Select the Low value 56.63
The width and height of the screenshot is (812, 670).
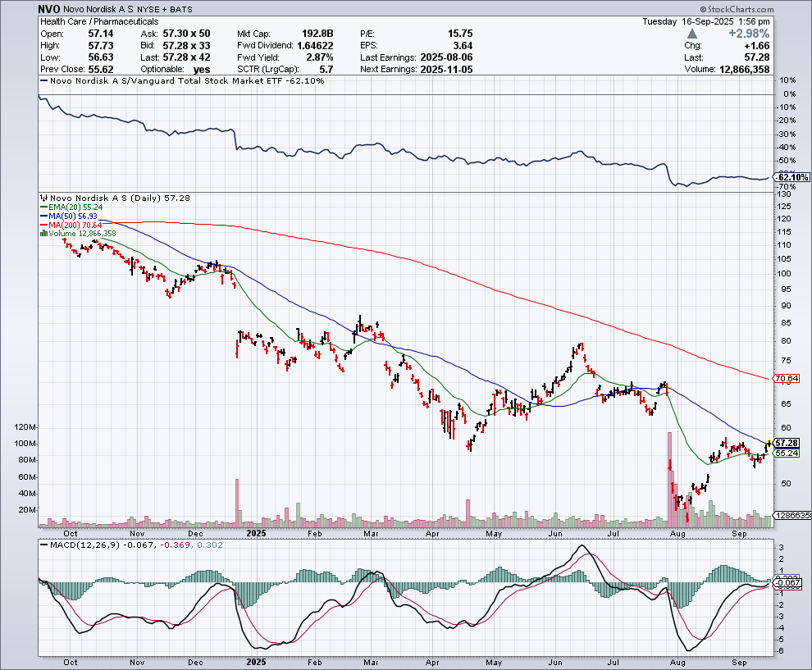coord(101,57)
